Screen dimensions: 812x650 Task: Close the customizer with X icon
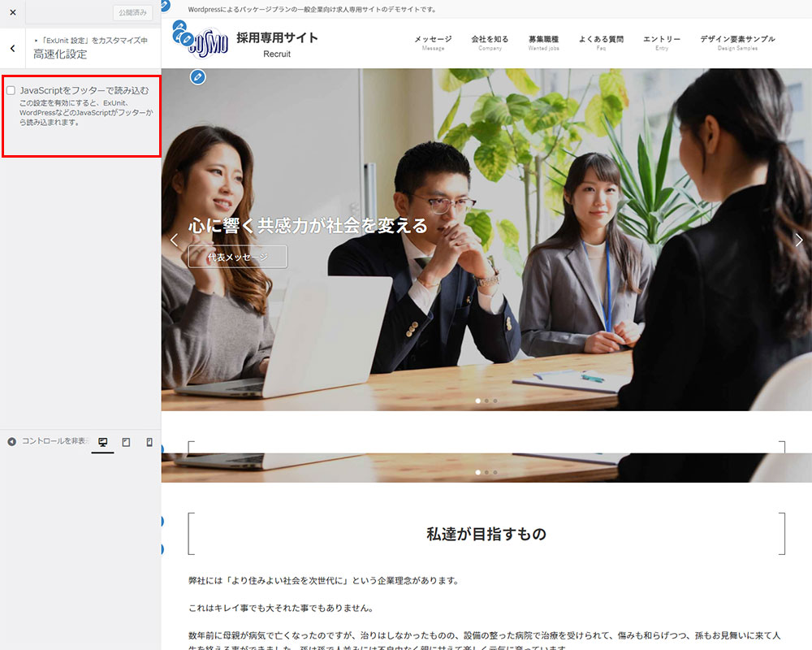pos(13,12)
